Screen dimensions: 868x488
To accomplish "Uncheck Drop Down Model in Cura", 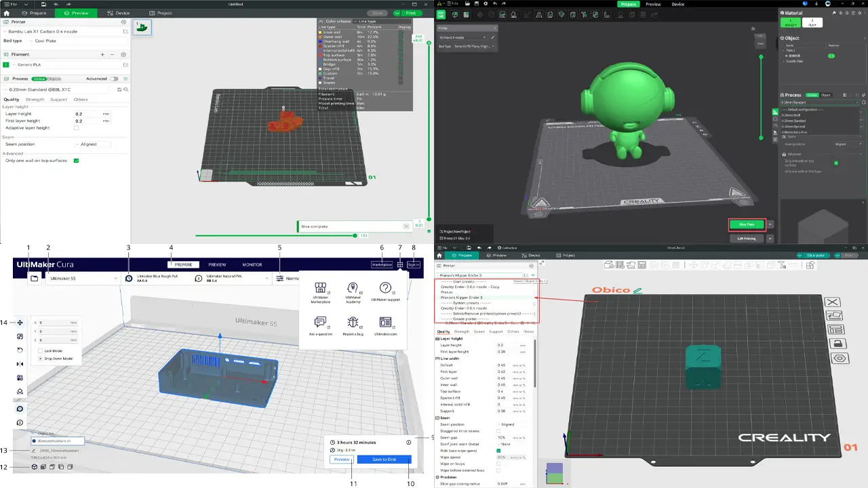I will [x=41, y=358].
